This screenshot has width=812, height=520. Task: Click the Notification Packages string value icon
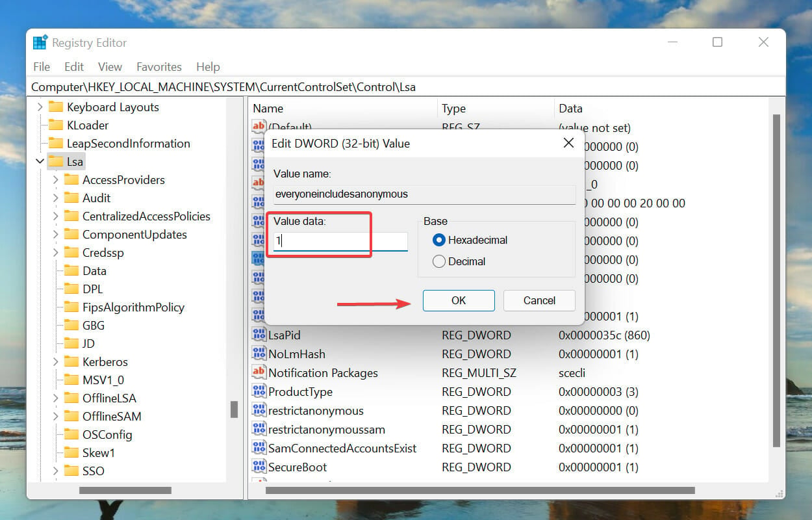click(x=259, y=372)
